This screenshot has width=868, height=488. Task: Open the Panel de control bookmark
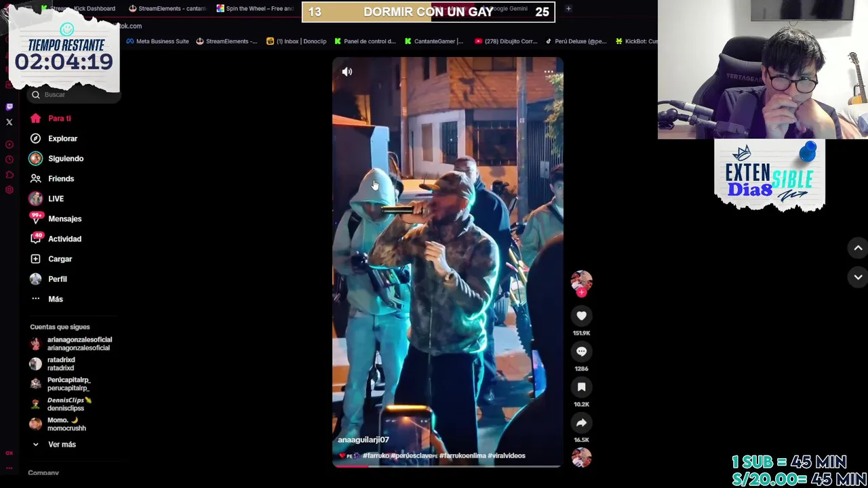pyautogui.click(x=365, y=41)
